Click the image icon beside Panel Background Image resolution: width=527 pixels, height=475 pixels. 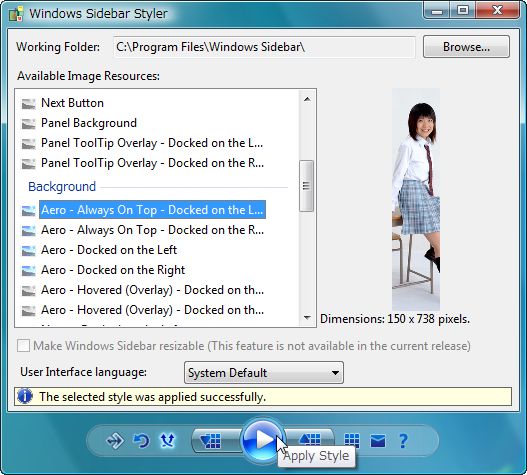(x=29, y=124)
